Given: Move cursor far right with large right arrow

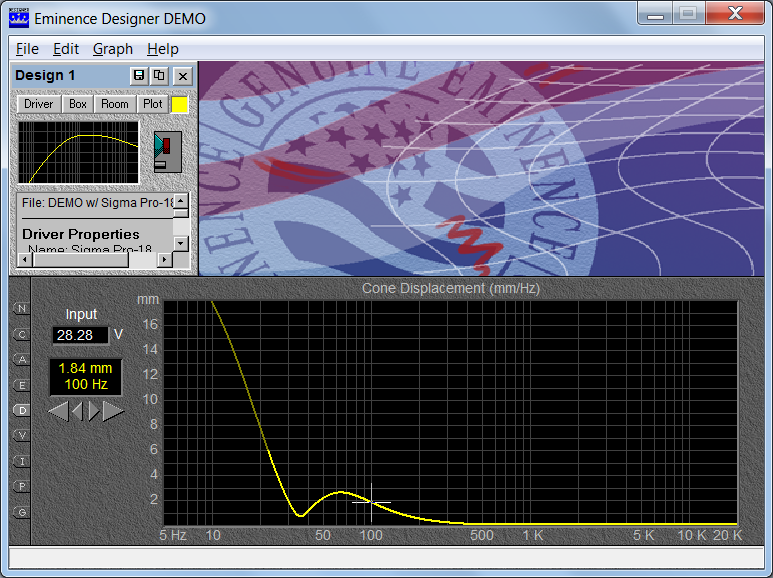Looking at the screenshot, I should point(113,411).
